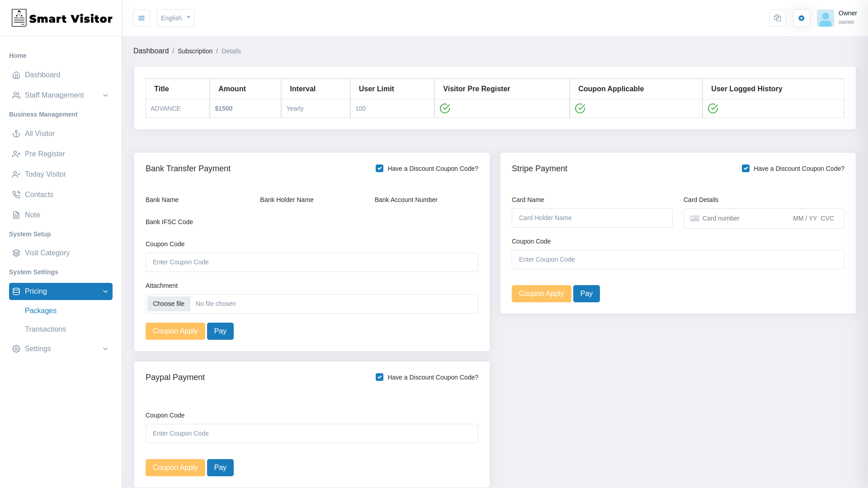The width and height of the screenshot is (868, 488).
Task: Select Transactions under Pricing
Action: [x=45, y=329]
